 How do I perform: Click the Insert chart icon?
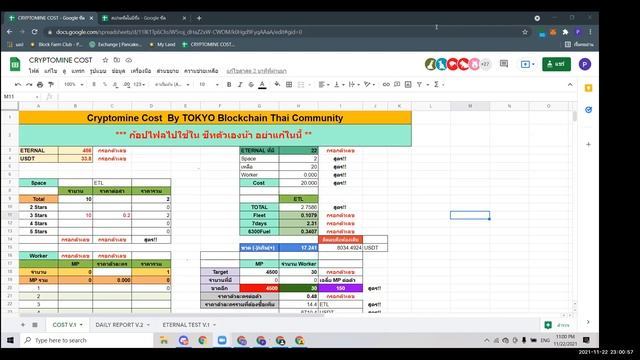click(408, 84)
